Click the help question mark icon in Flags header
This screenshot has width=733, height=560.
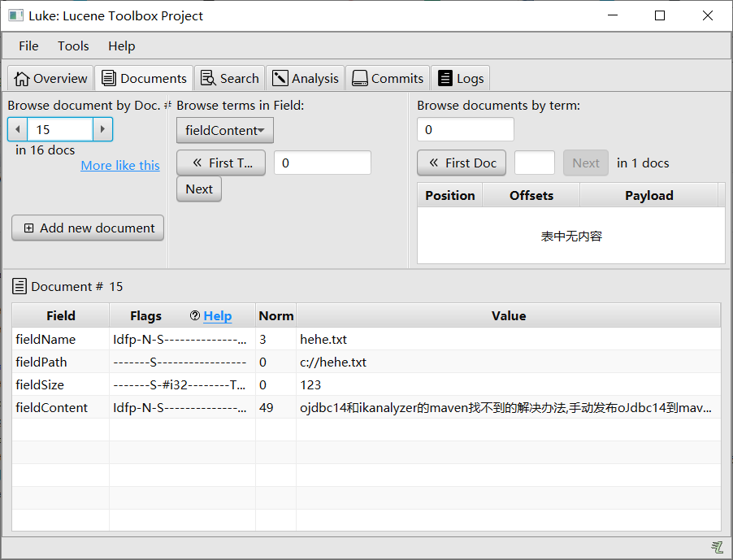[195, 315]
